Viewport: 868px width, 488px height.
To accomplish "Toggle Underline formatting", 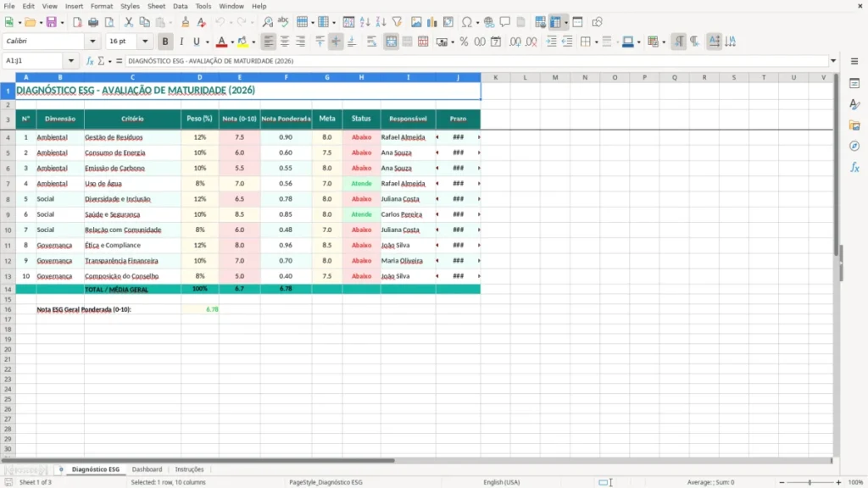I will (x=196, y=42).
